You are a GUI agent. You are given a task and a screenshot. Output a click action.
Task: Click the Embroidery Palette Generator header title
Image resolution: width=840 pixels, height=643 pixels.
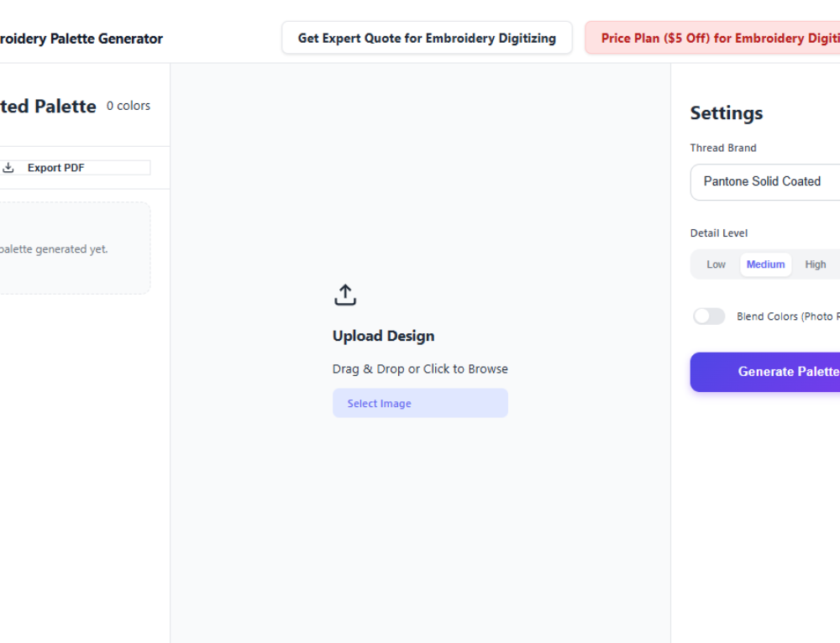click(81, 39)
